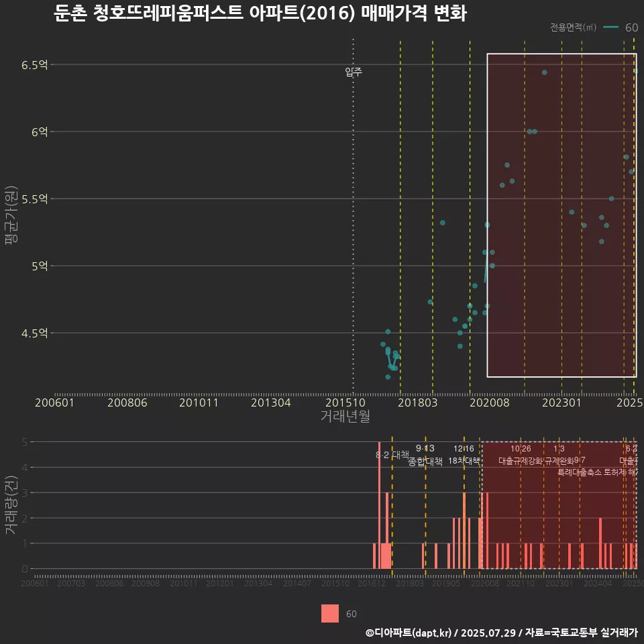Click '202008' on the price chart x-axis
This screenshot has height=644, width=644.
click(x=490, y=402)
